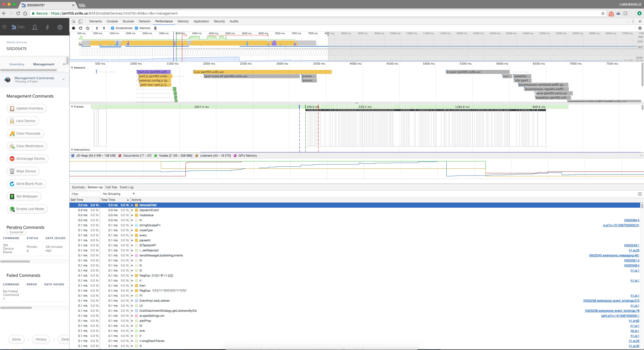Click in the activity Filter field
This screenshot has height=350, width=644.
click(x=86, y=194)
